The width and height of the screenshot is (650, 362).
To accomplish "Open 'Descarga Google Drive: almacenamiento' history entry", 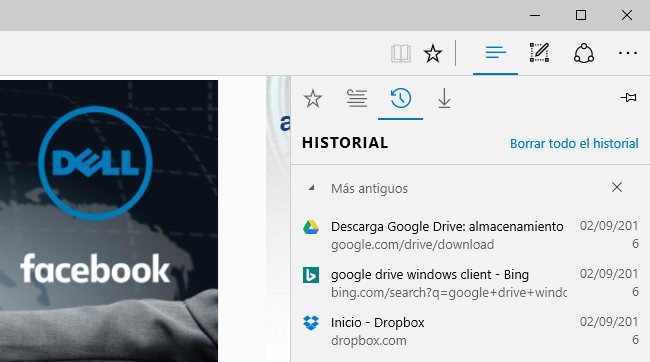I will (471, 235).
